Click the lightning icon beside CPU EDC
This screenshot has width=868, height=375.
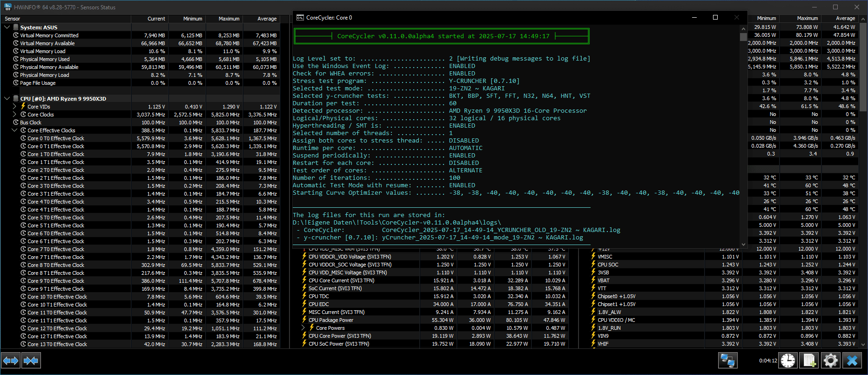click(x=304, y=304)
